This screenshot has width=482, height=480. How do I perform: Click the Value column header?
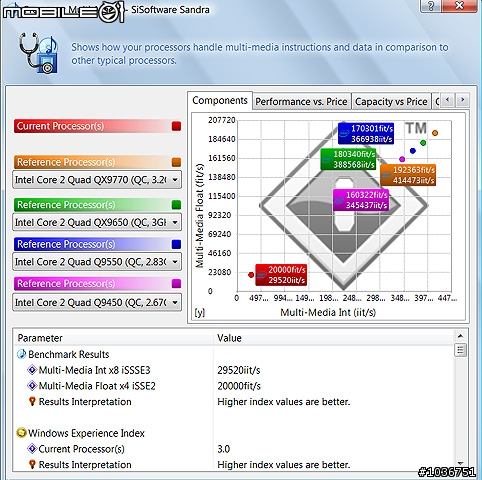pos(334,338)
